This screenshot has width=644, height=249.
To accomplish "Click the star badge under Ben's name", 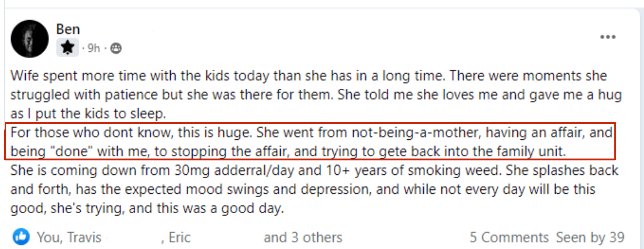I will pos(67,47).
